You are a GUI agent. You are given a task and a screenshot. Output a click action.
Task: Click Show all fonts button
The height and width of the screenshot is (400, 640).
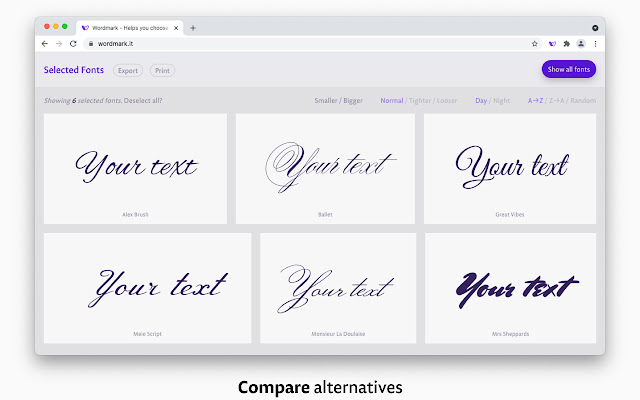pyautogui.click(x=569, y=69)
